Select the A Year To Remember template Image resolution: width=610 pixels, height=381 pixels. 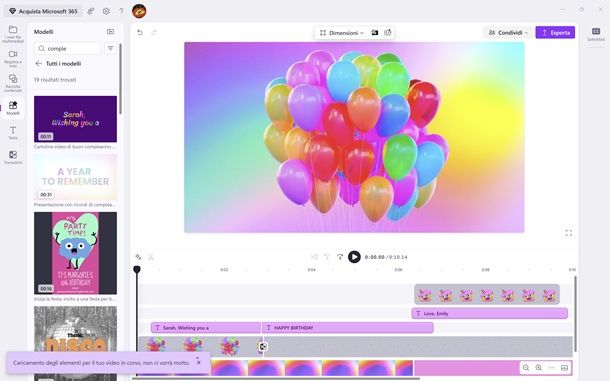(75, 177)
